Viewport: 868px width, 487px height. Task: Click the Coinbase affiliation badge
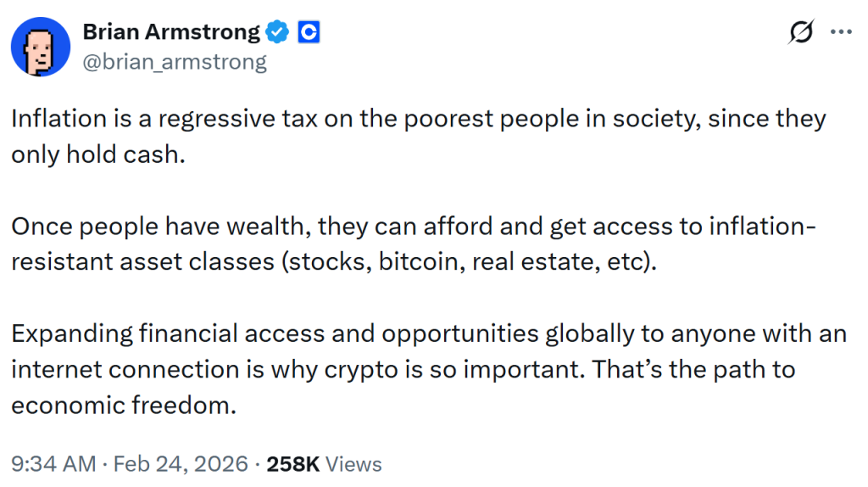(309, 32)
